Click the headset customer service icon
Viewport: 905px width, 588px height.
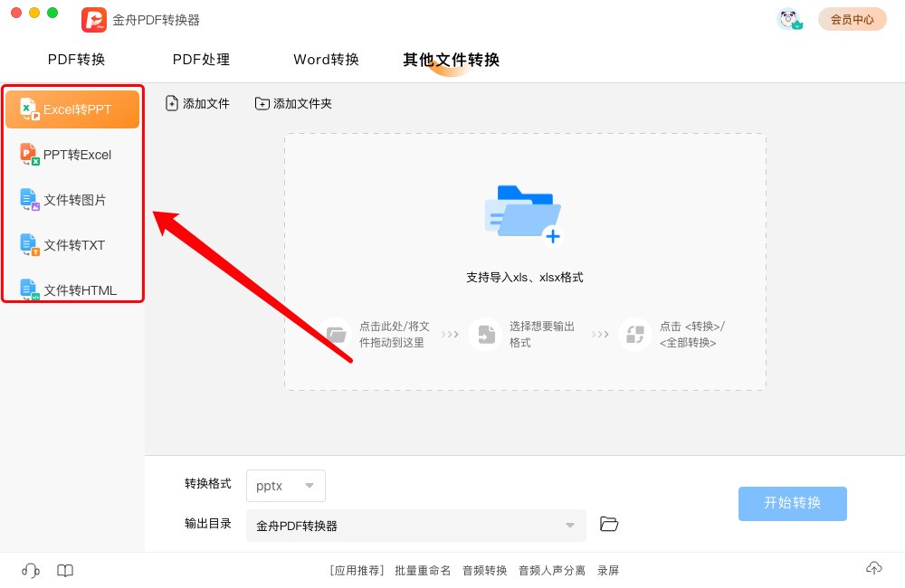point(30,570)
